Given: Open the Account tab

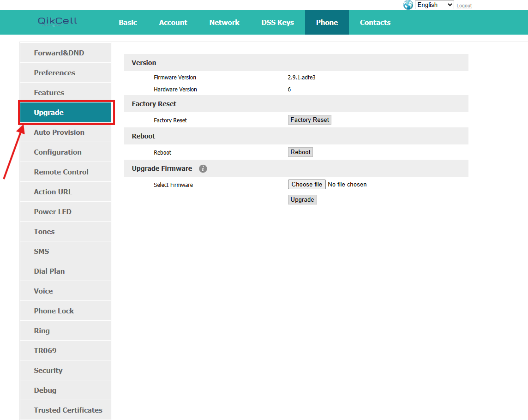Looking at the screenshot, I should click(173, 22).
